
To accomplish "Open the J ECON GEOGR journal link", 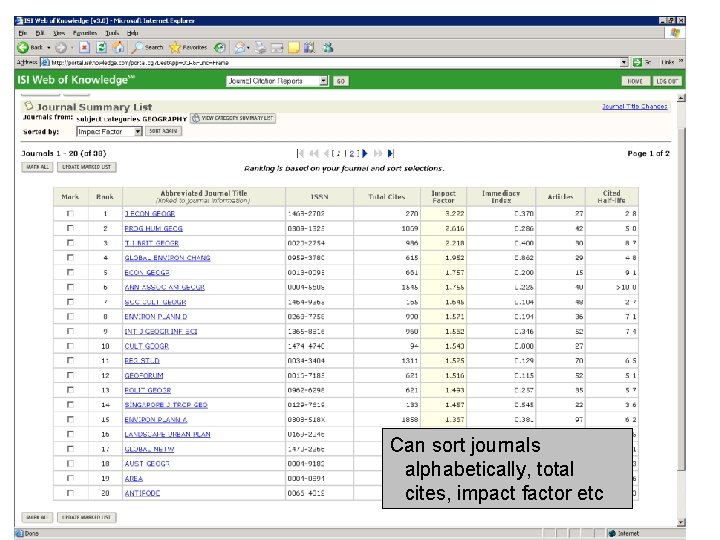I will point(150,214).
